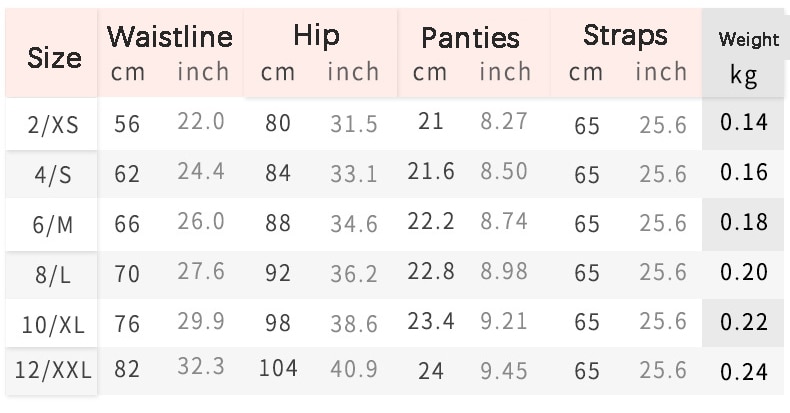Click the 40.9 inch hip value

tap(354, 369)
